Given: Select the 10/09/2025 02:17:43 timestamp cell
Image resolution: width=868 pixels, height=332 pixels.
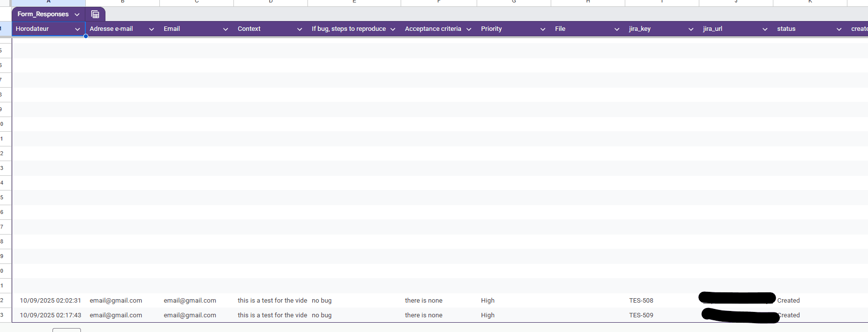Looking at the screenshot, I should coord(50,315).
